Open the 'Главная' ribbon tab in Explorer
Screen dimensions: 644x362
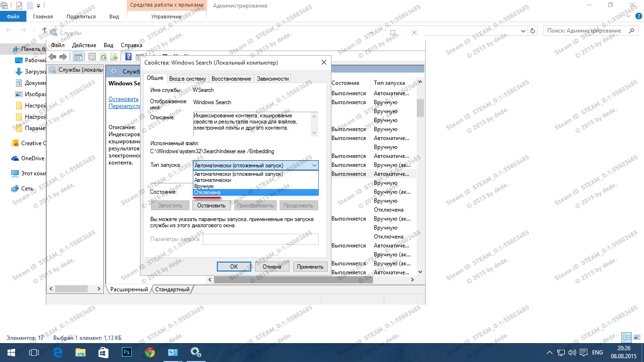pyautogui.click(x=43, y=16)
